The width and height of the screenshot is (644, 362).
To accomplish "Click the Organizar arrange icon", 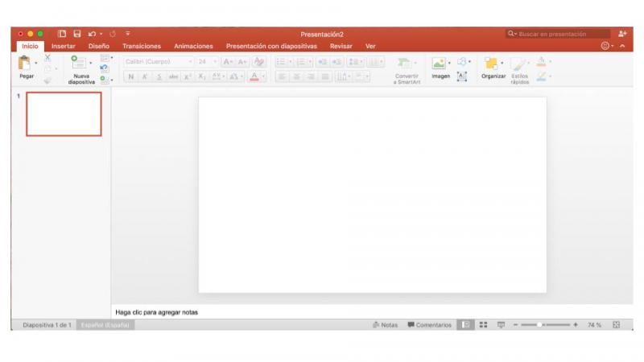I will [490, 63].
